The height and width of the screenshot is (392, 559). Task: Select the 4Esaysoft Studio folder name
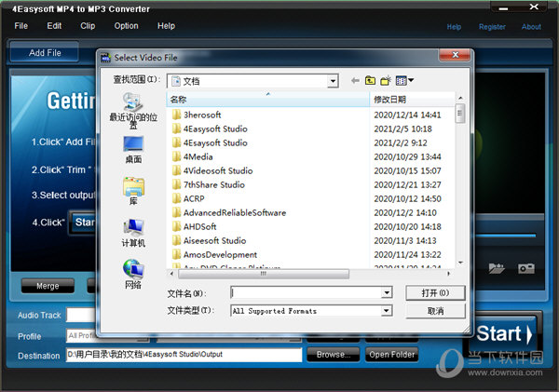click(215, 142)
